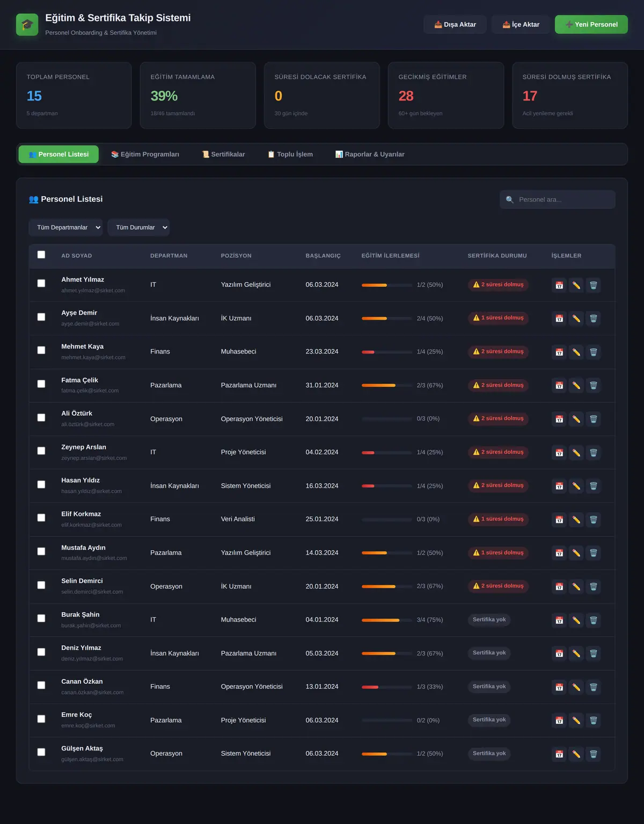Mark Selin Demirci's checkbox
Image resolution: width=644 pixels, height=824 pixels.
point(41,585)
